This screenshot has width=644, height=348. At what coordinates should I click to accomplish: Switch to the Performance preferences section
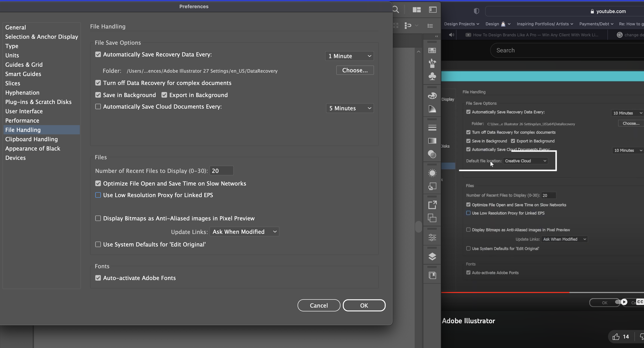click(22, 120)
